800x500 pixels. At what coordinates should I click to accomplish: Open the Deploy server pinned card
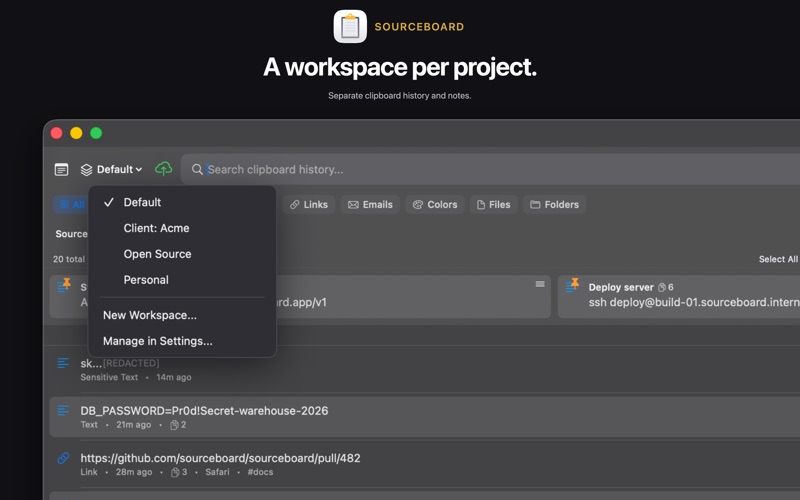[x=679, y=296]
